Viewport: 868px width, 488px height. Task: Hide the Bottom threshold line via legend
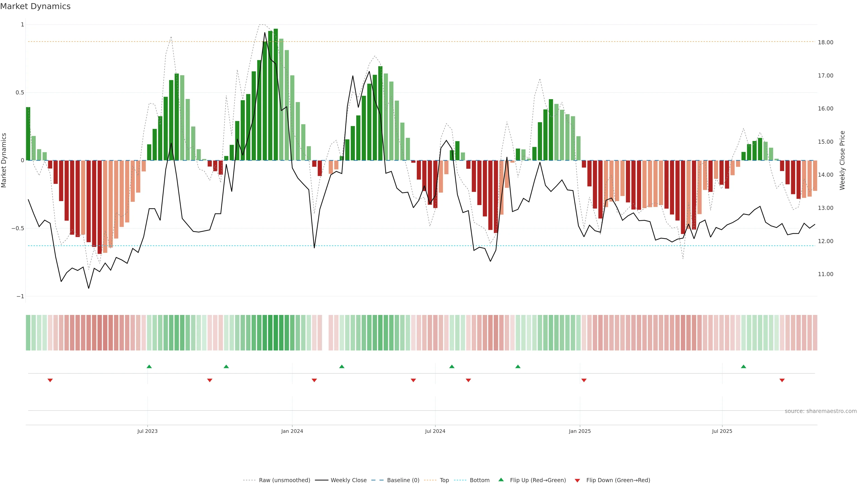(479, 480)
